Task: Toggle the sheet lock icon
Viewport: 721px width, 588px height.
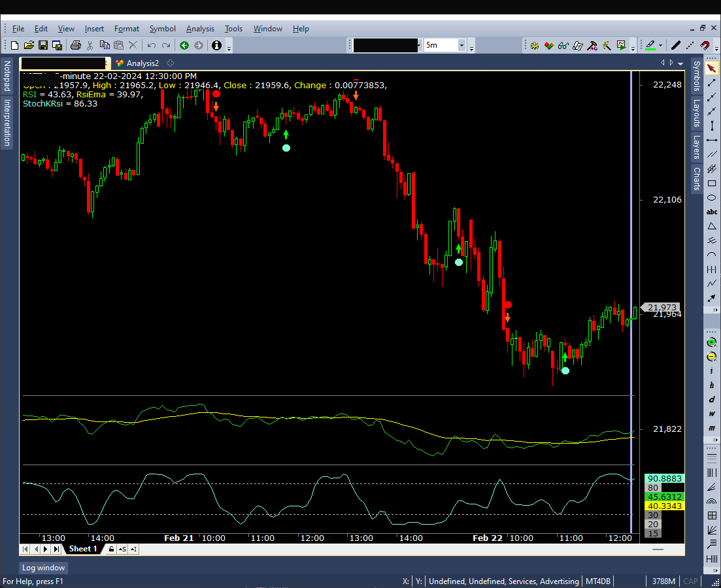Action: pyautogui.click(x=111, y=549)
